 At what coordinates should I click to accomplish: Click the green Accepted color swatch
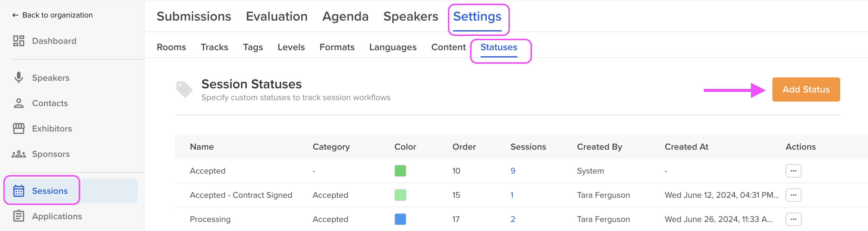pyautogui.click(x=400, y=171)
